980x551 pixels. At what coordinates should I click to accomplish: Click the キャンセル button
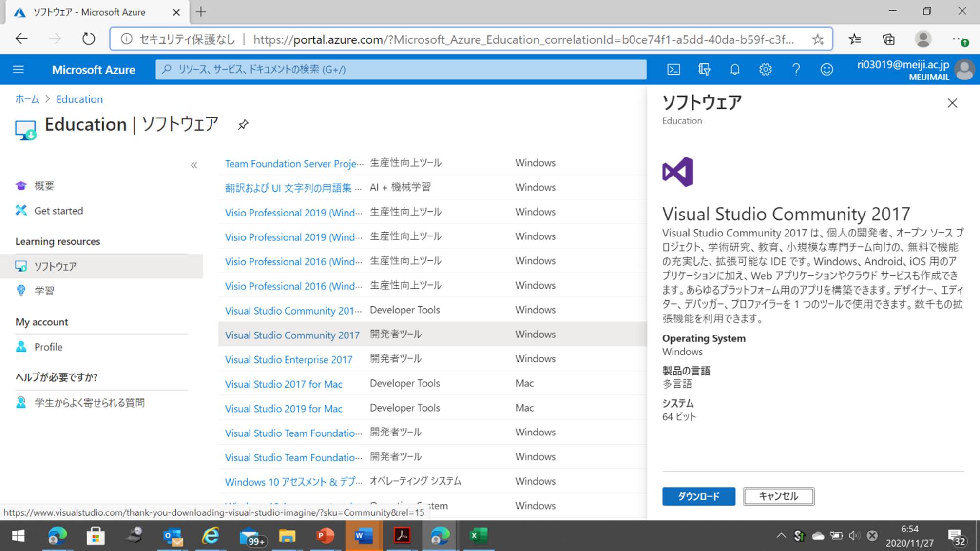(778, 496)
